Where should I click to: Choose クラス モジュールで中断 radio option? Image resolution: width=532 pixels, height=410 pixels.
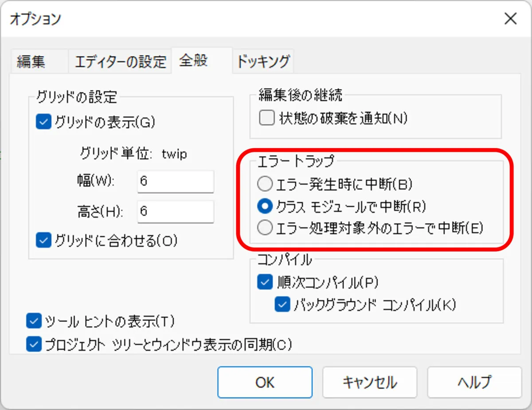(x=265, y=205)
